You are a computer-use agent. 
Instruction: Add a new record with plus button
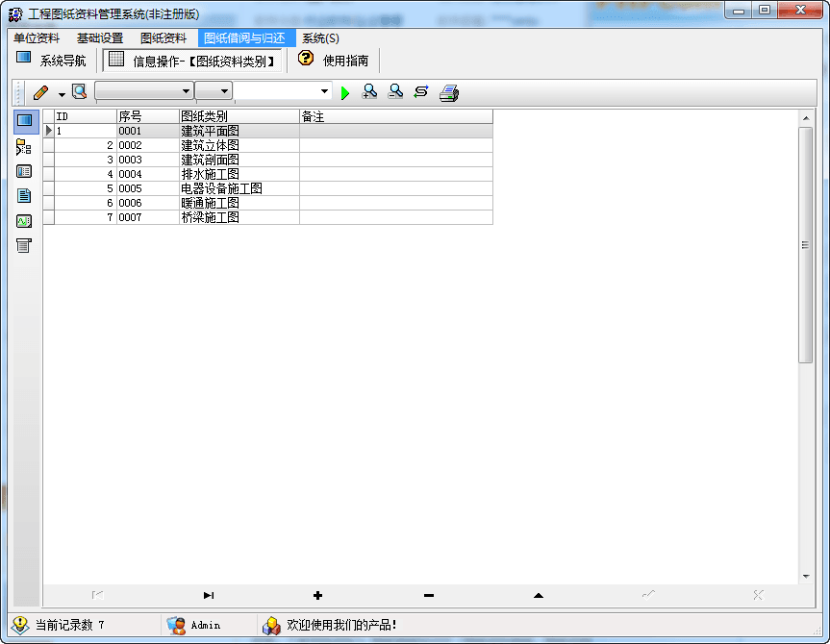click(317, 595)
